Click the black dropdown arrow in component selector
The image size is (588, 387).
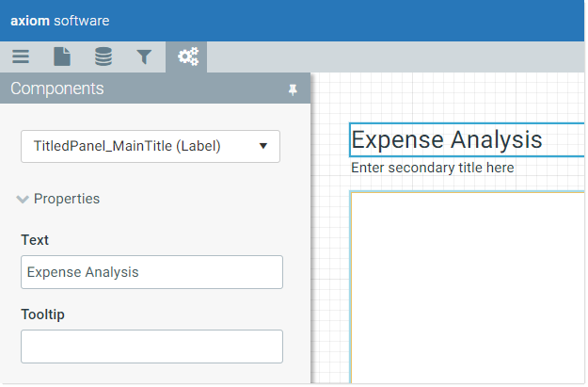[x=263, y=146]
